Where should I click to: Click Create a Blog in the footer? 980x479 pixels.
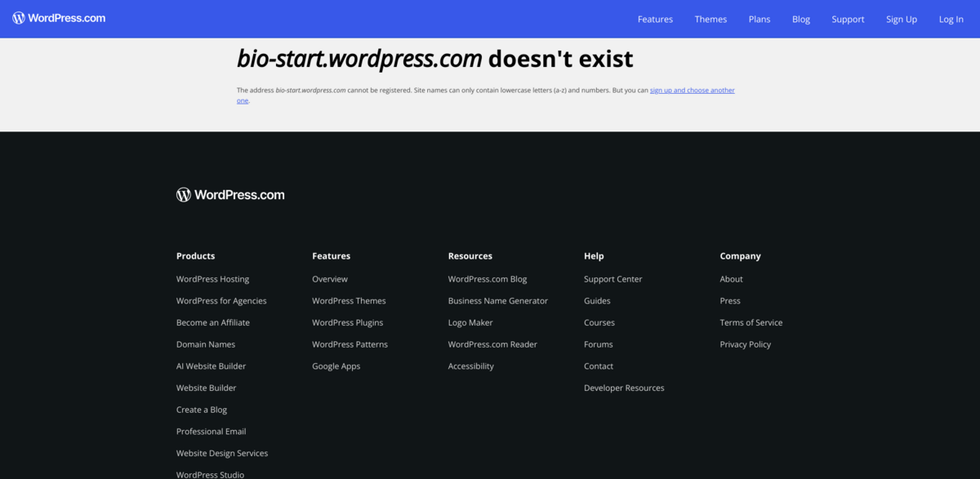point(202,409)
